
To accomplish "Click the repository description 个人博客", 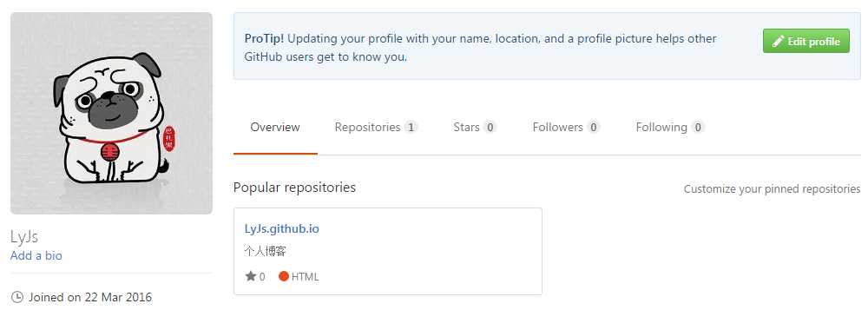I will tap(265, 252).
